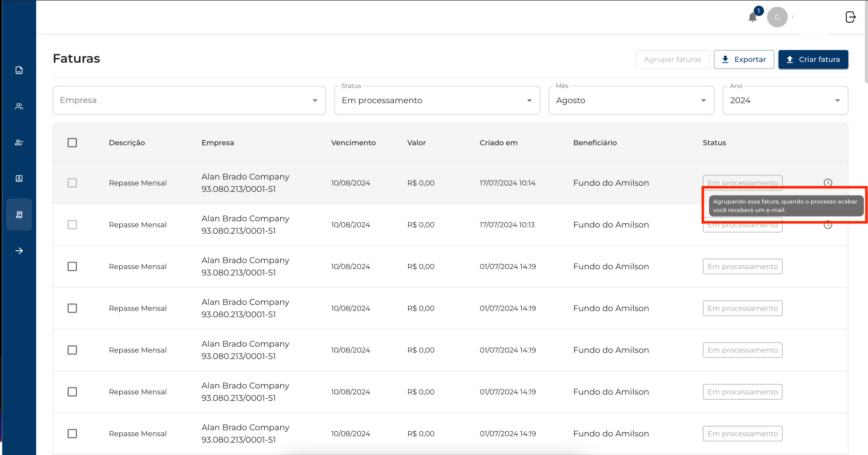
Task: Select the last visible invoice row checkbox
Action: tap(72, 434)
